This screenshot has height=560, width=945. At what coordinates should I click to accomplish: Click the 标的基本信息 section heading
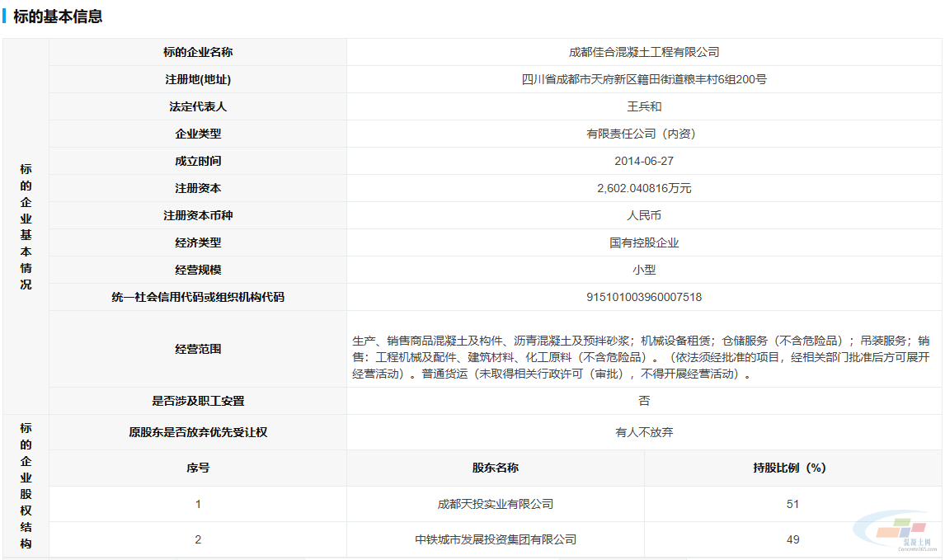point(58,16)
